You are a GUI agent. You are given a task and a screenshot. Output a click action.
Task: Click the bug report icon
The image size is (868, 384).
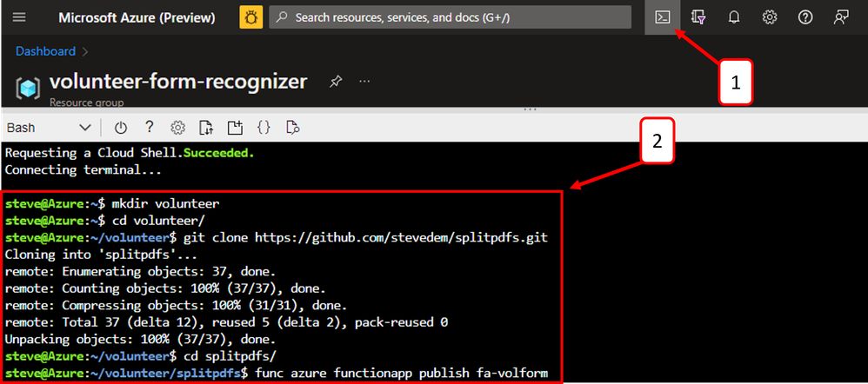251,17
